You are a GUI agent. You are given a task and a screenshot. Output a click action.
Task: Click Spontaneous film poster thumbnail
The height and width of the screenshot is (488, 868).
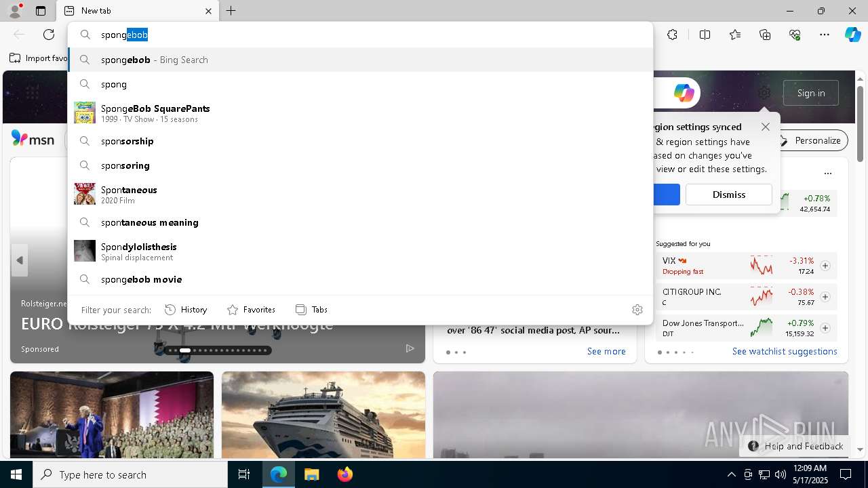coord(85,194)
